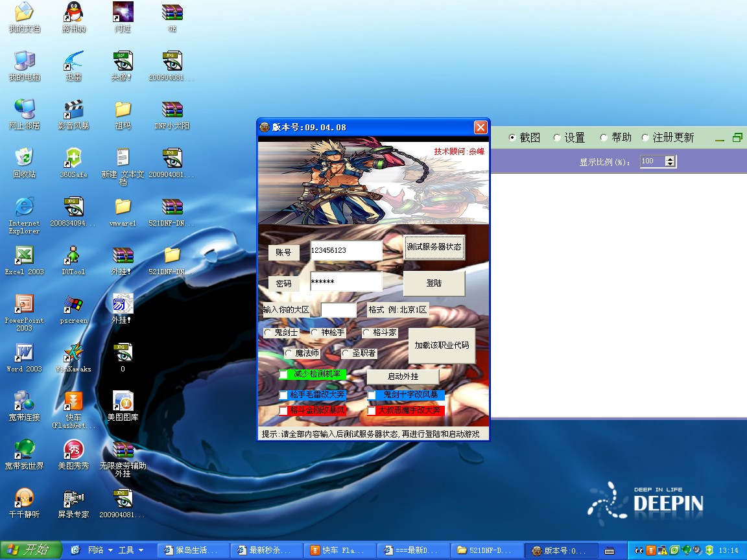Focus the 输入你的大区 region input field

338,310
